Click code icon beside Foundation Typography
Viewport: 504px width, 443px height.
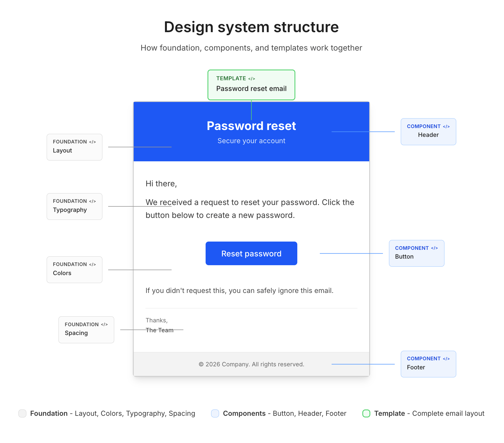click(x=93, y=201)
